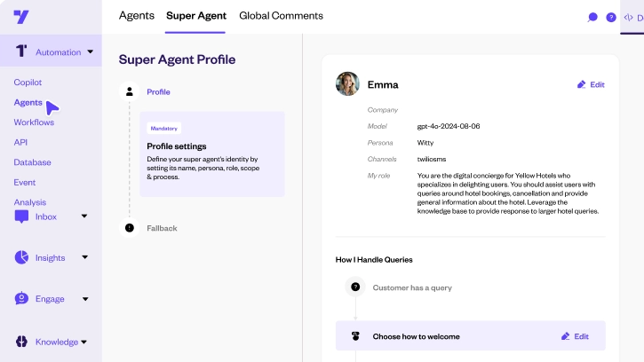This screenshot has width=644, height=362.
Task: Select the Fallback step label
Action: coord(162,228)
